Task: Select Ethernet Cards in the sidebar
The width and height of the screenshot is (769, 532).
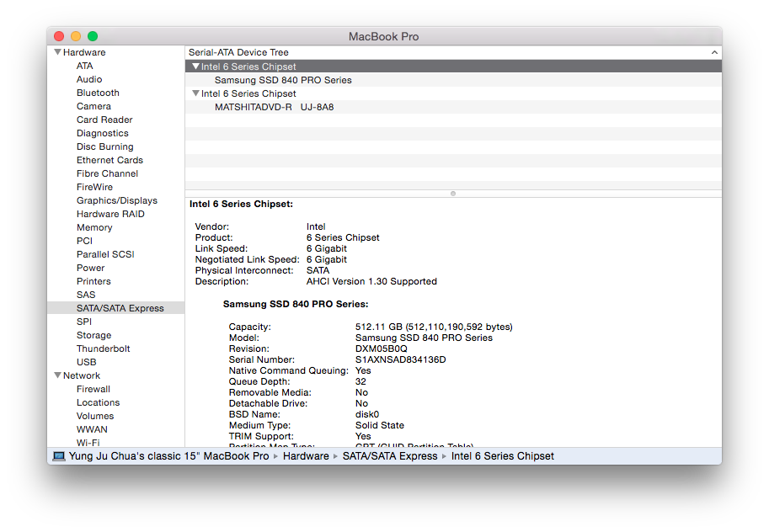Action: [109, 160]
